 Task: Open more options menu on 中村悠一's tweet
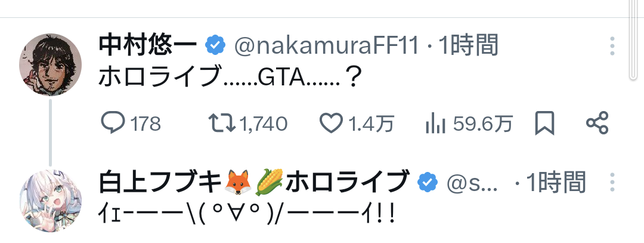click(612, 45)
